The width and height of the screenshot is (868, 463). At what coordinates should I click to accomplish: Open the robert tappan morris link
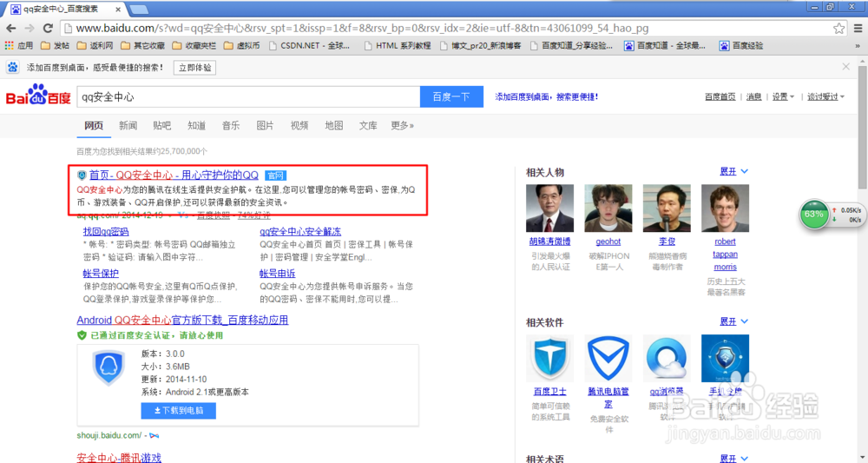[x=725, y=255]
